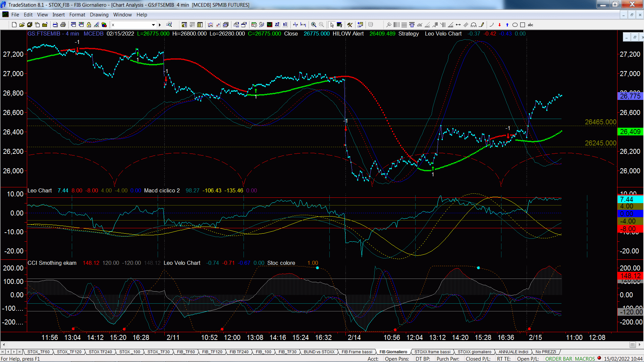Select the rectangle drawing tool
The width and height of the screenshot is (644, 362).
[x=523, y=25]
